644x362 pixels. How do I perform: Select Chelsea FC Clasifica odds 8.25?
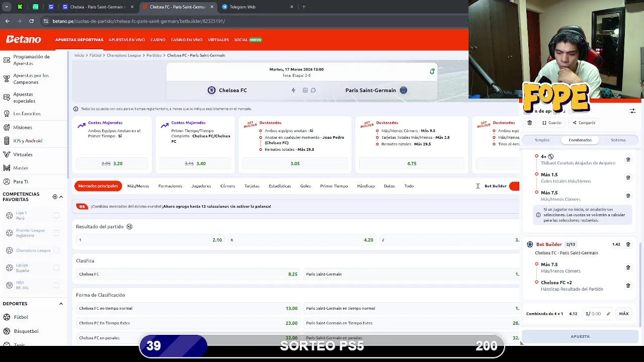pyautogui.click(x=188, y=274)
